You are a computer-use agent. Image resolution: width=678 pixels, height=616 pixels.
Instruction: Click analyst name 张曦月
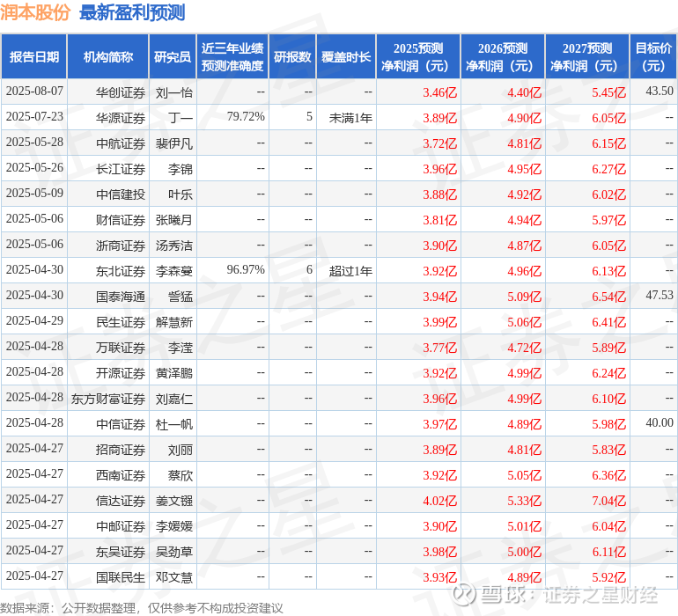(x=173, y=220)
